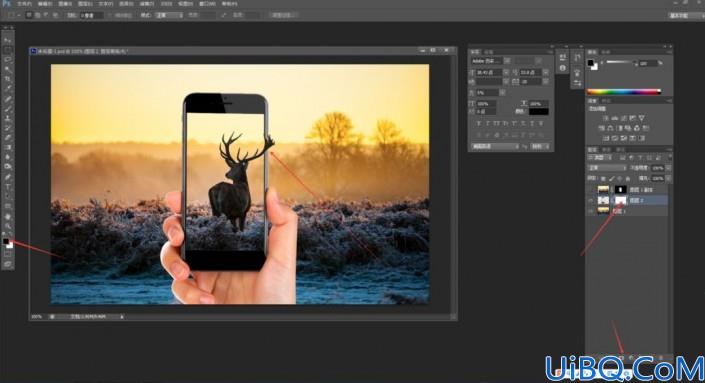
Task: Select the Pen tool
Action: [x=8, y=177]
